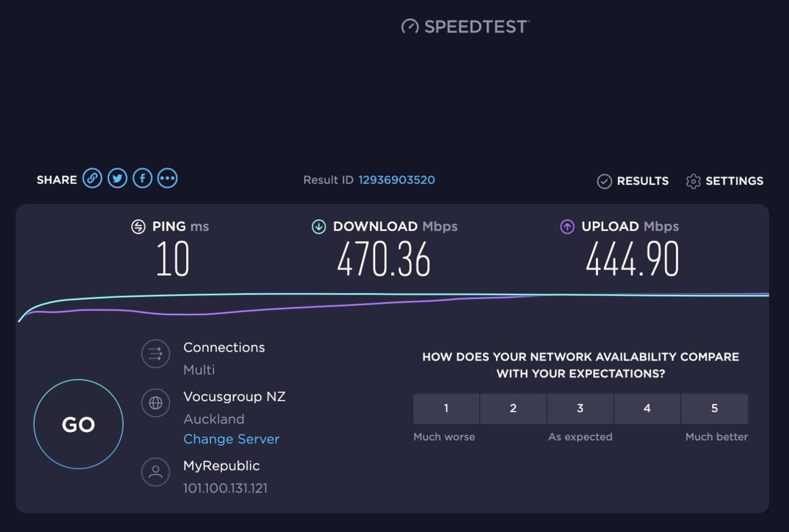Click the server globe icon

click(155, 403)
